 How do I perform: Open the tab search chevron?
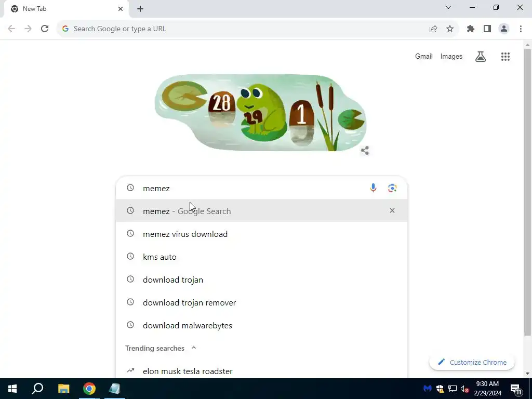coord(448,7)
